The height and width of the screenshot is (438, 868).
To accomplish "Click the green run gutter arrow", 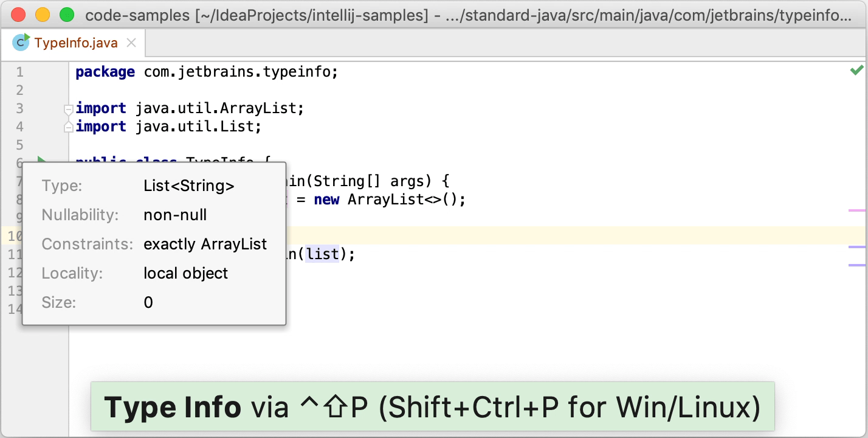I will click(41, 161).
